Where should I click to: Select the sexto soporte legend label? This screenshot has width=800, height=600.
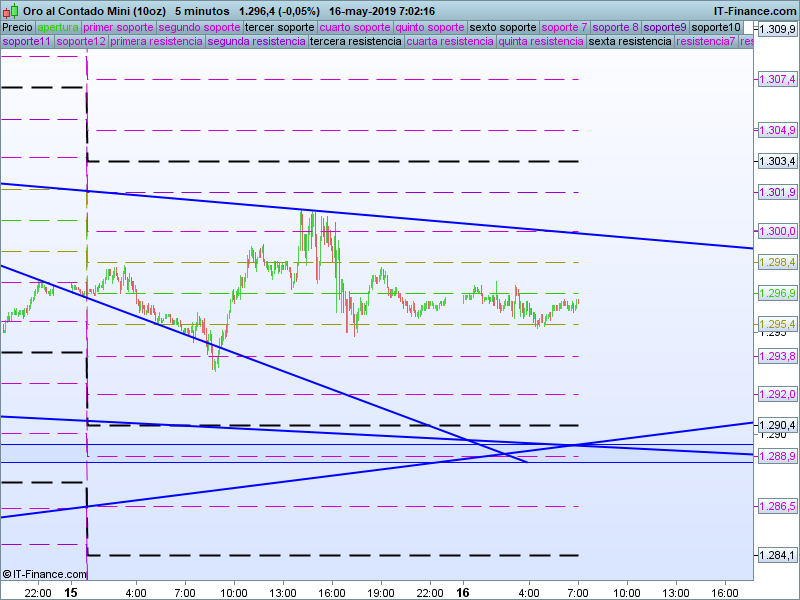(x=503, y=28)
